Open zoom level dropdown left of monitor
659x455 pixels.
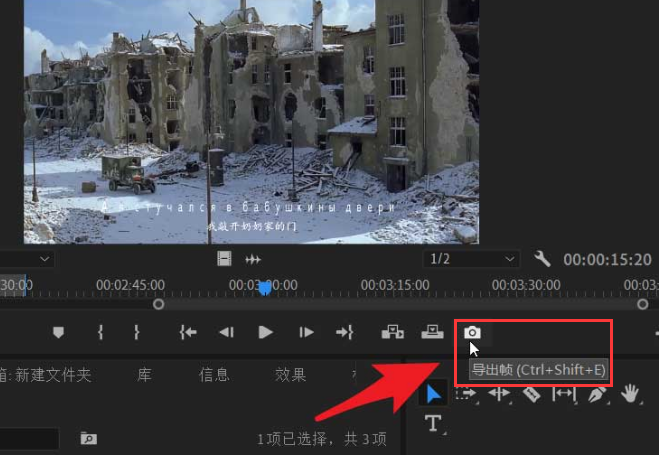point(25,259)
